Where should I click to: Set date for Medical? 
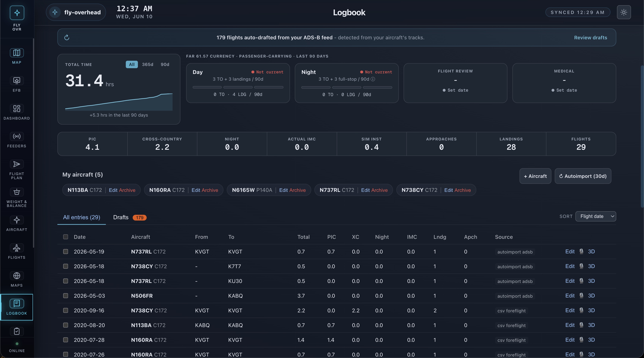564,90
